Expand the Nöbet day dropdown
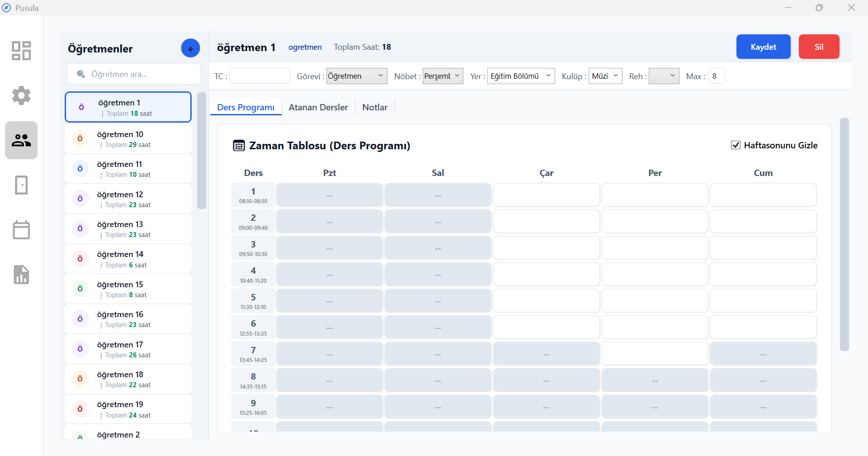Screen dimensions: 868x456 (443, 76)
